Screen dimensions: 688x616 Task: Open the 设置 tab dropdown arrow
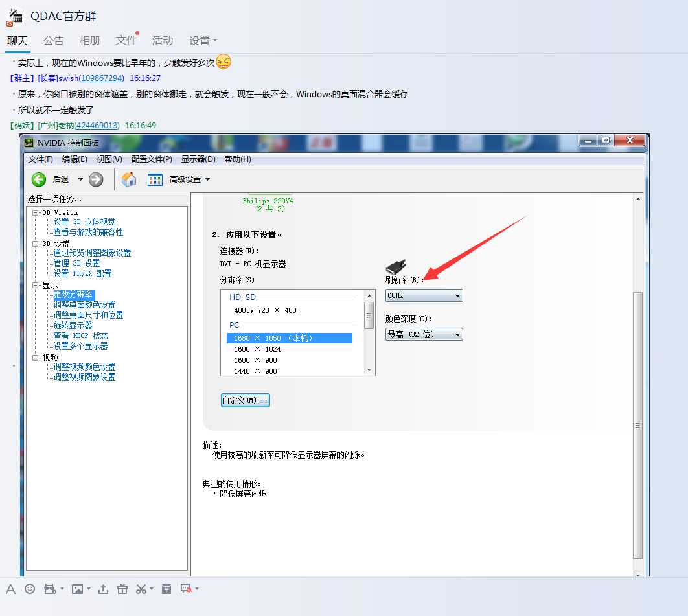[x=215, y=40]
